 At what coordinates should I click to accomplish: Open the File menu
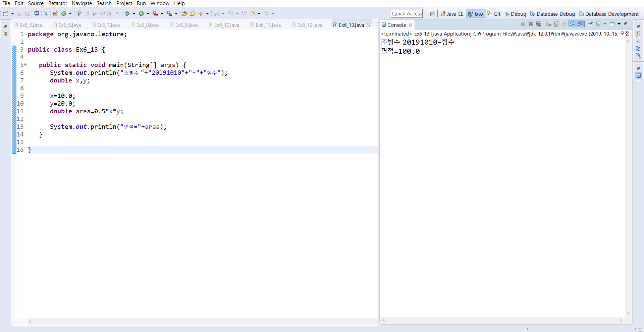(6, 3)
